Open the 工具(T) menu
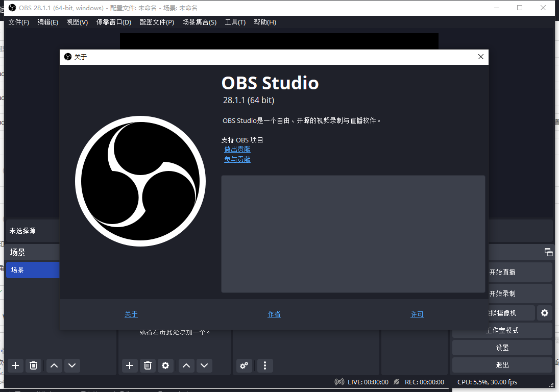Image resolution: width=559 pixels, height=392 pixels. [235, 22]
